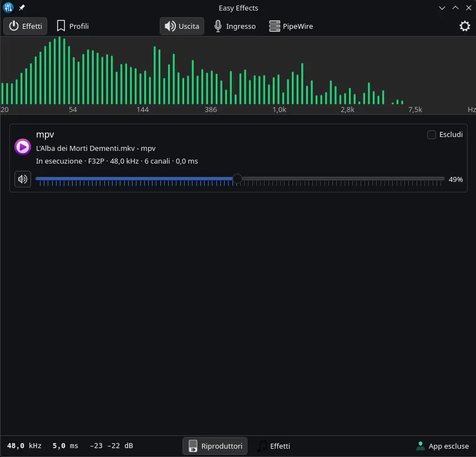Switch to the Uscita output tab
This screenshot has height=457, width=476.
pos(182,26)
